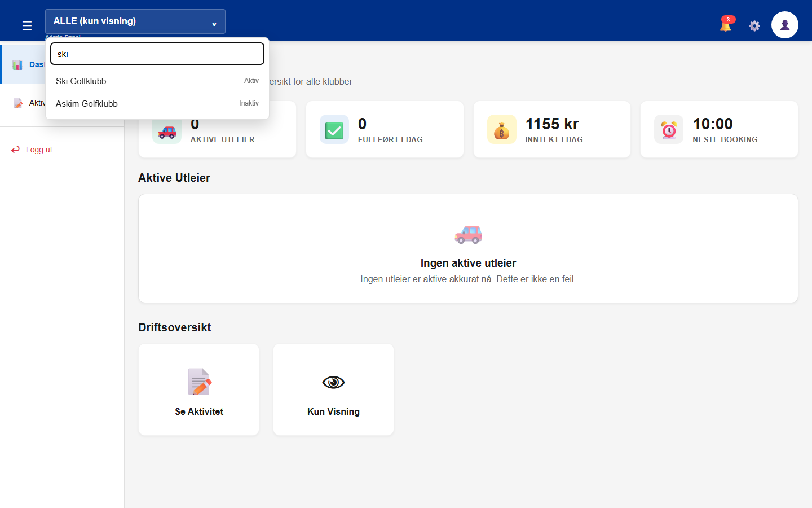Collapse the ALLE (kun visning) club selector
The width and height of the screenshot is (812, 508).
[135, 21]
